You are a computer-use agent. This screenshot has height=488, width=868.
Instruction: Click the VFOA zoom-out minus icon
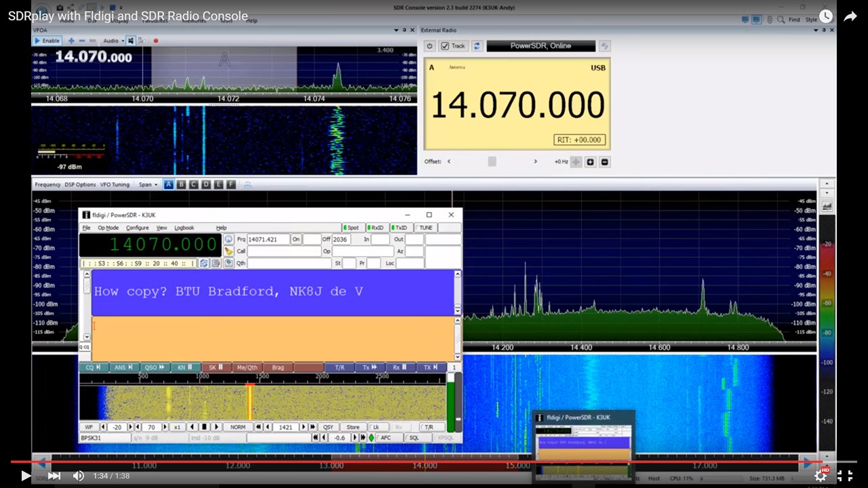tap(82, 41)
